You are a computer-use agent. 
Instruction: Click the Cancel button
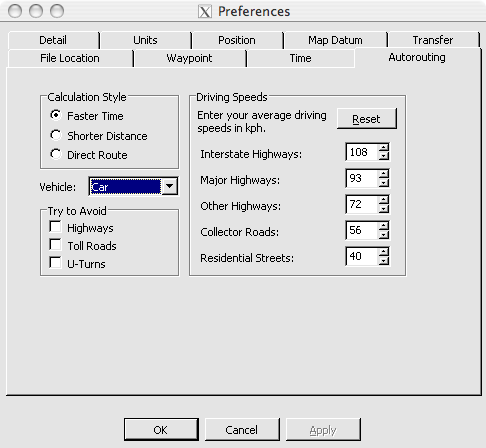coord(242,430)
